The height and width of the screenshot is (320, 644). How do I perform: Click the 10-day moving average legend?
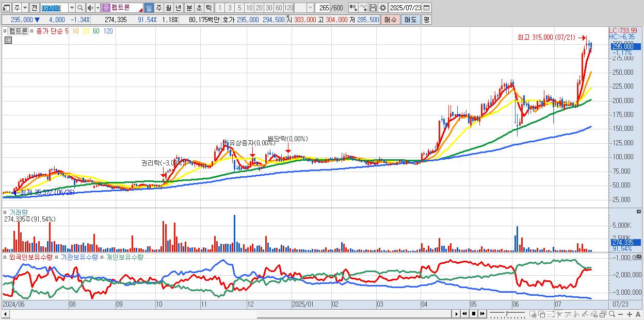[x=75, y=31]
